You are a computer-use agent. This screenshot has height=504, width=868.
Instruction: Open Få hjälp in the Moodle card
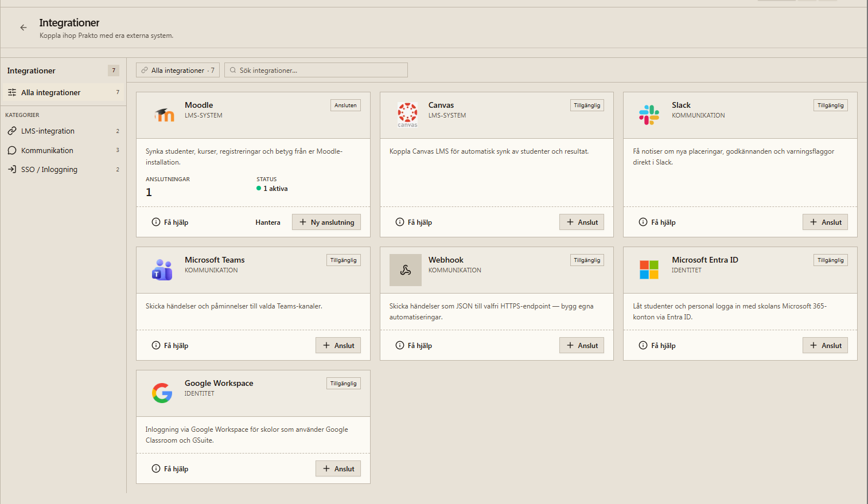click(170, 222)
